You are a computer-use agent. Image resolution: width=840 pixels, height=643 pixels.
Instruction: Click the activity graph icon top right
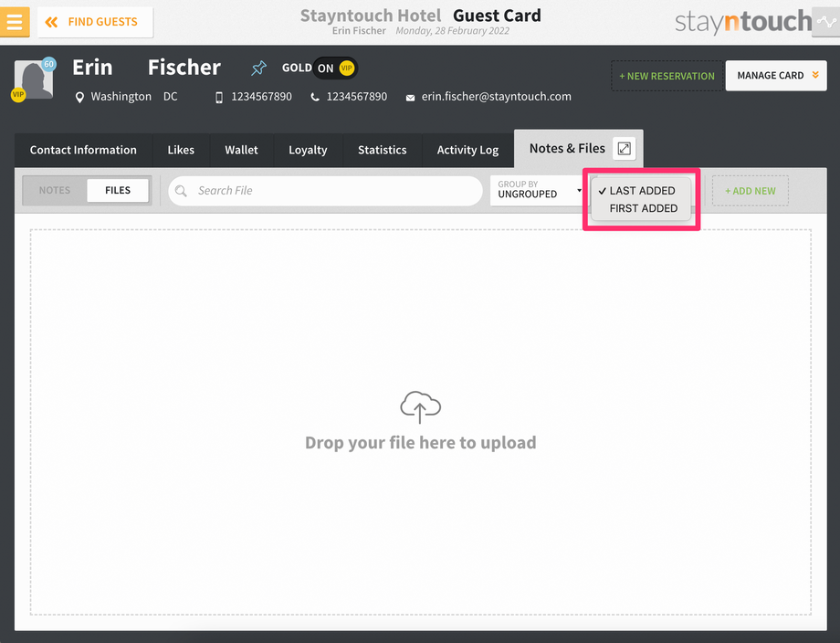click(x=826, y=22)
